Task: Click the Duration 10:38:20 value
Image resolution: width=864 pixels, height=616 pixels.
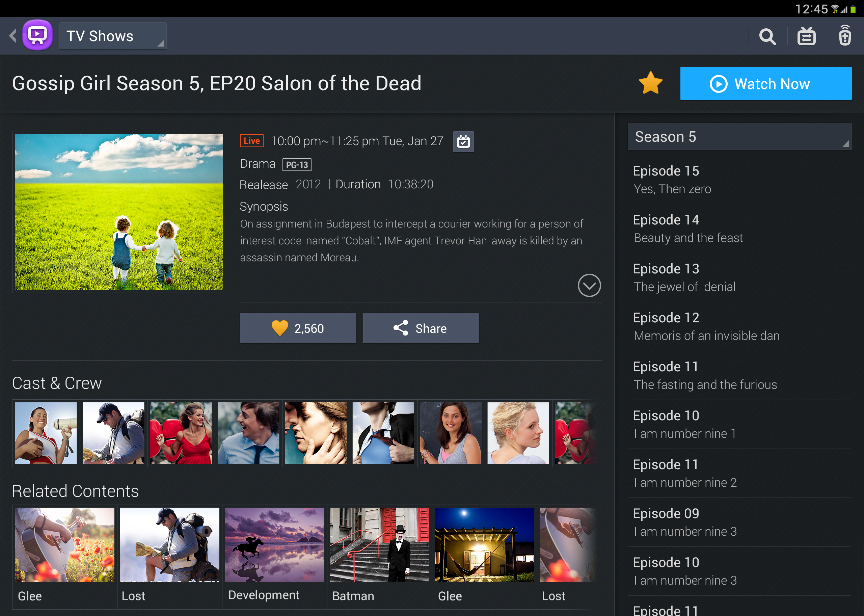Action: pyautogui.click(x=411, y=184)
